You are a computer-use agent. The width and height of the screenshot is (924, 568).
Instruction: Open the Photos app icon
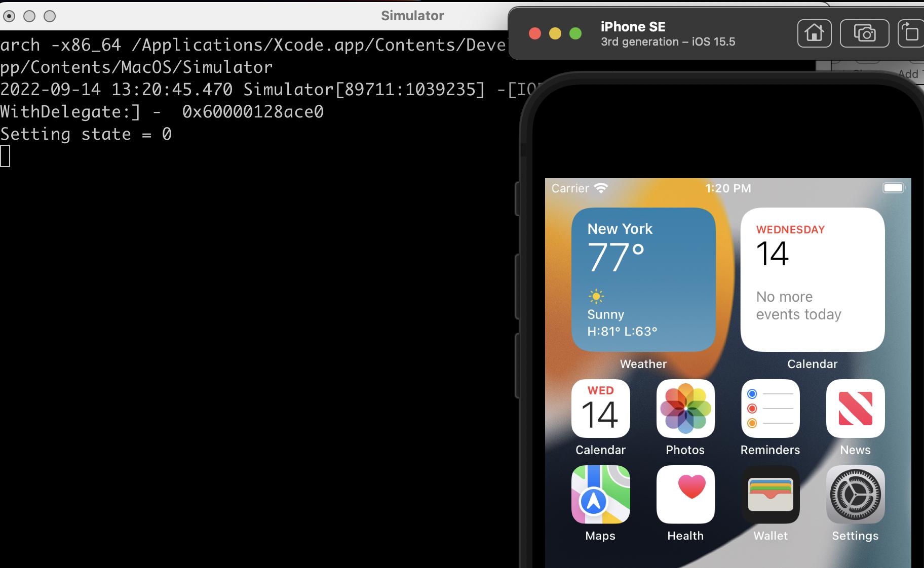click(x=685, y=409)
